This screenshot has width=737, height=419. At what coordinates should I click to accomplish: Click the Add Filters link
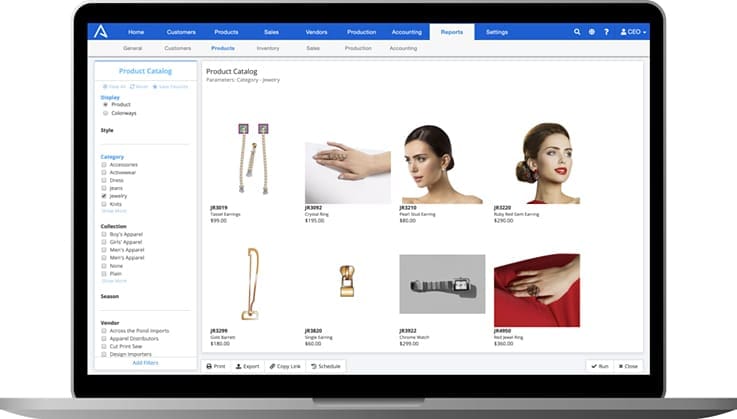145,362
